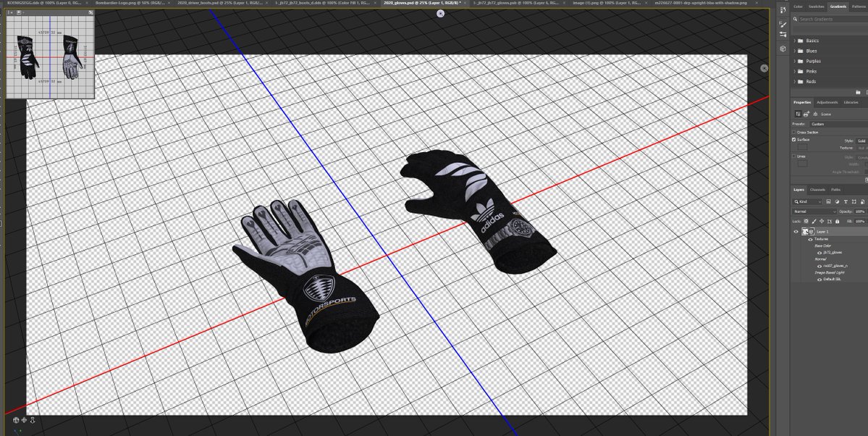Viewport: 868px width, 436px height.
Task: Open the History panel icon in the dock
Action: [x=783, y=10]
